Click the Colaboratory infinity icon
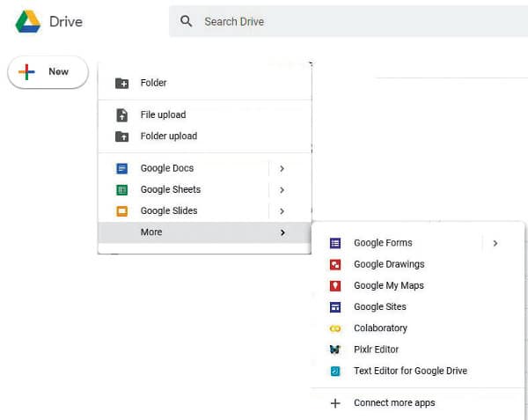This screenshot has width=528, height=420. click(335, 328)
